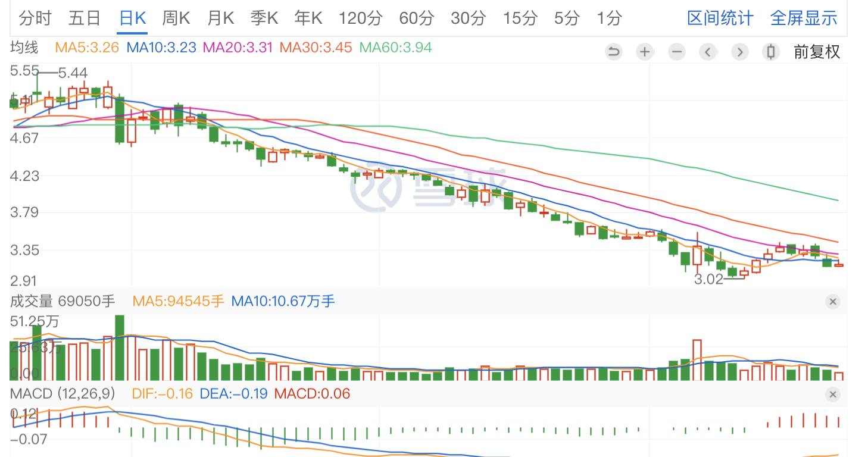Reset the chart view with the undo arrow icon
Viewport: 868px width, 457px height.
click(x=613, y=52)
